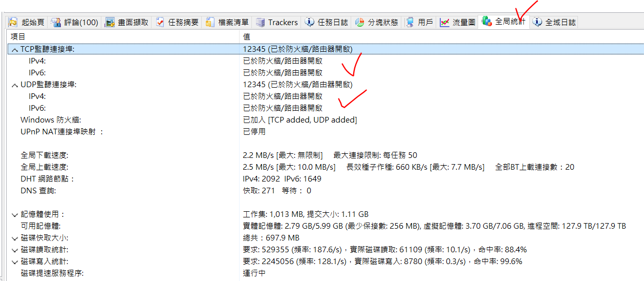Expand the 記憶體使用 row
The width and height of the screenshot is (644, 281).
click(15, 214)
